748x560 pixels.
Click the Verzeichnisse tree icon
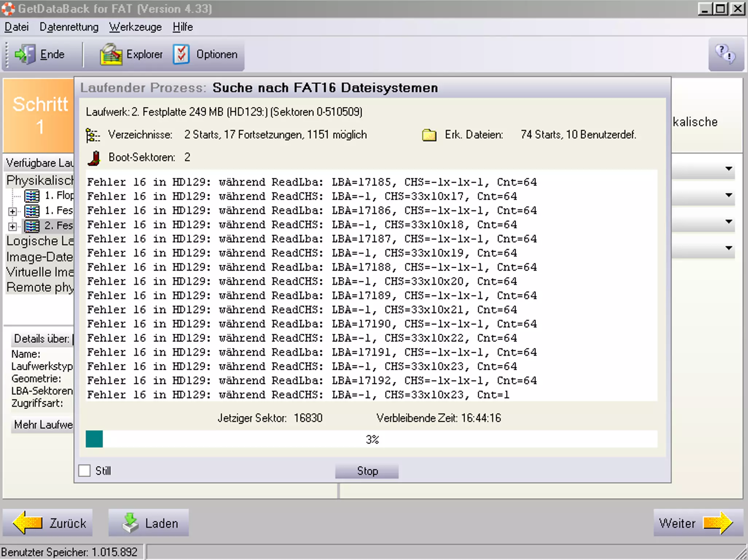click(x=93, y=135)
